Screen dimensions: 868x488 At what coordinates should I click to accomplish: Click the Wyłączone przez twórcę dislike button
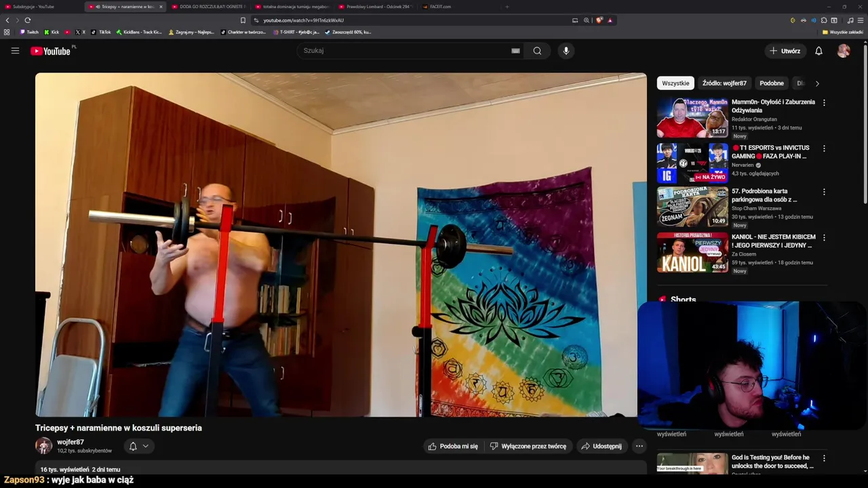(x=528, y=446)
